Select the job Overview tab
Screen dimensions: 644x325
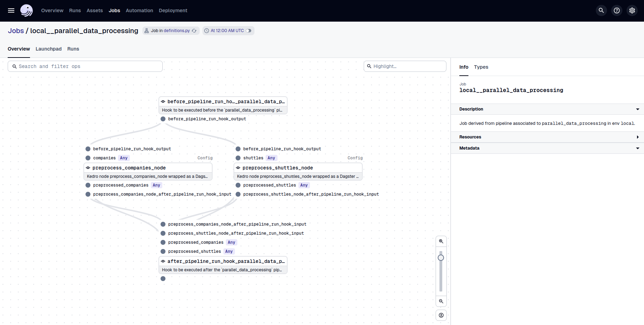(x=19, y=49)
